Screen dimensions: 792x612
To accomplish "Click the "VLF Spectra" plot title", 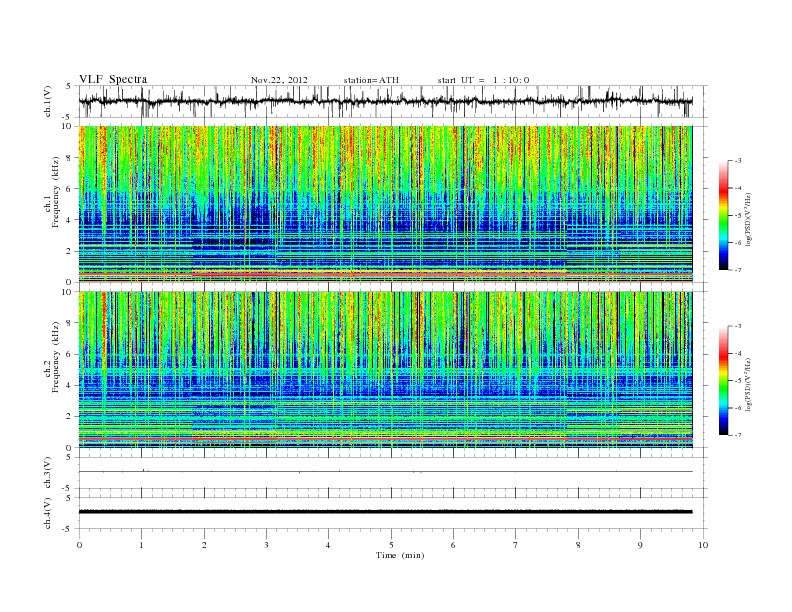I will pyautogui.click(x=113, y=79).
